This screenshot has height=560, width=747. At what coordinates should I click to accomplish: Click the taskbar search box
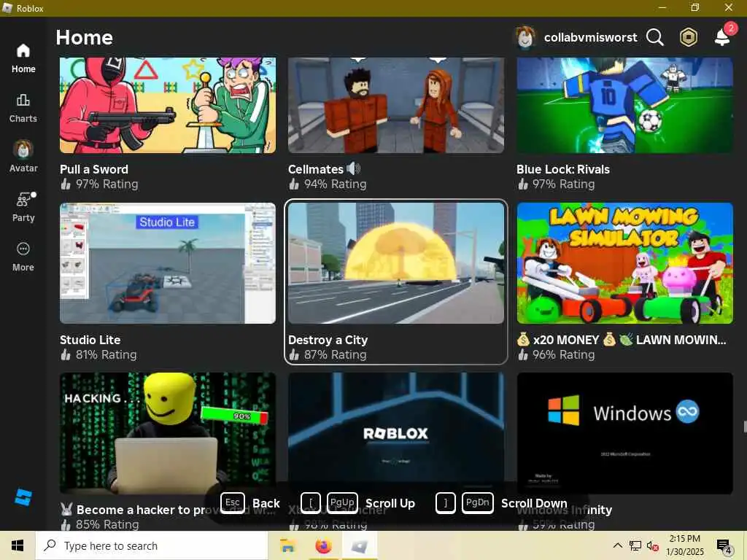point(152,545)
